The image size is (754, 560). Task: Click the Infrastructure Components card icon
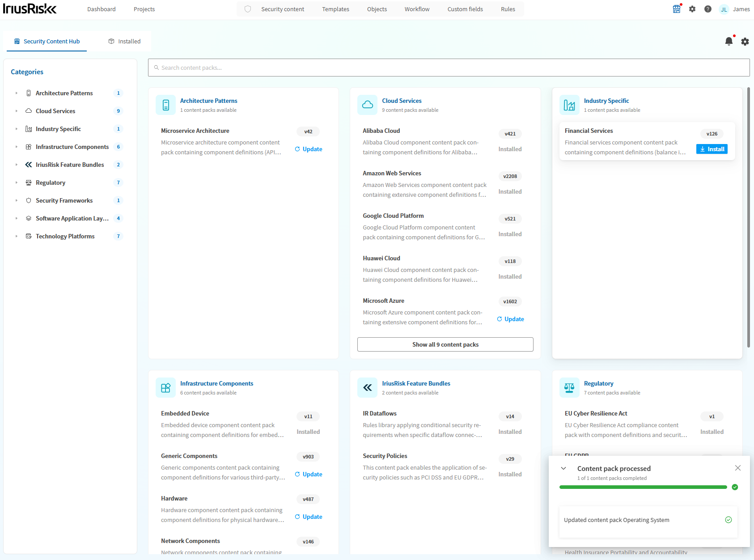click(166, 388)
